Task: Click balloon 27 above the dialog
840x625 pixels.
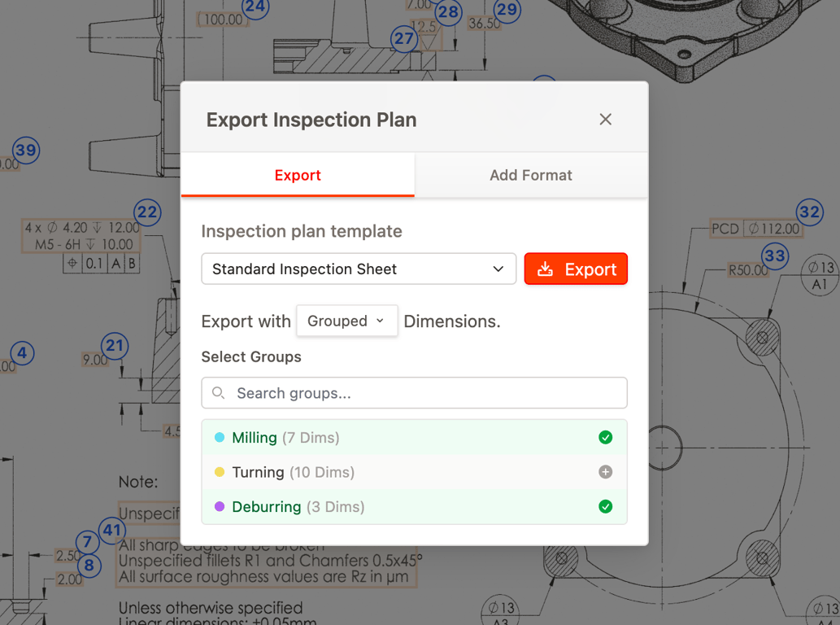Action: coord(403,38)
